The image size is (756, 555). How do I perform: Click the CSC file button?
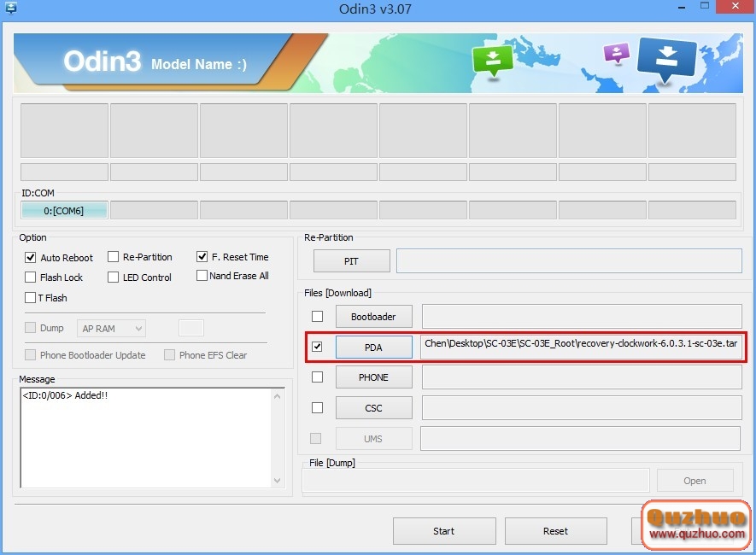click(373, 408)
